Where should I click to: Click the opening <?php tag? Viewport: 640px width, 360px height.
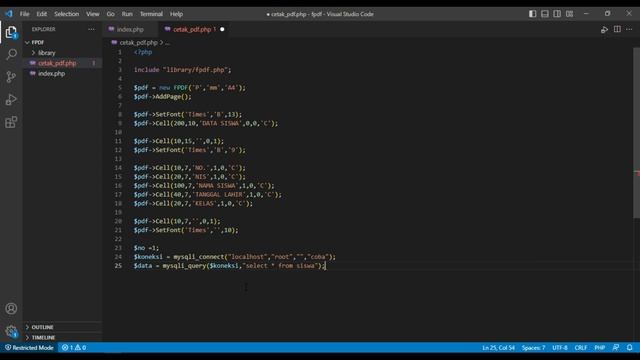tap(143, 52)
